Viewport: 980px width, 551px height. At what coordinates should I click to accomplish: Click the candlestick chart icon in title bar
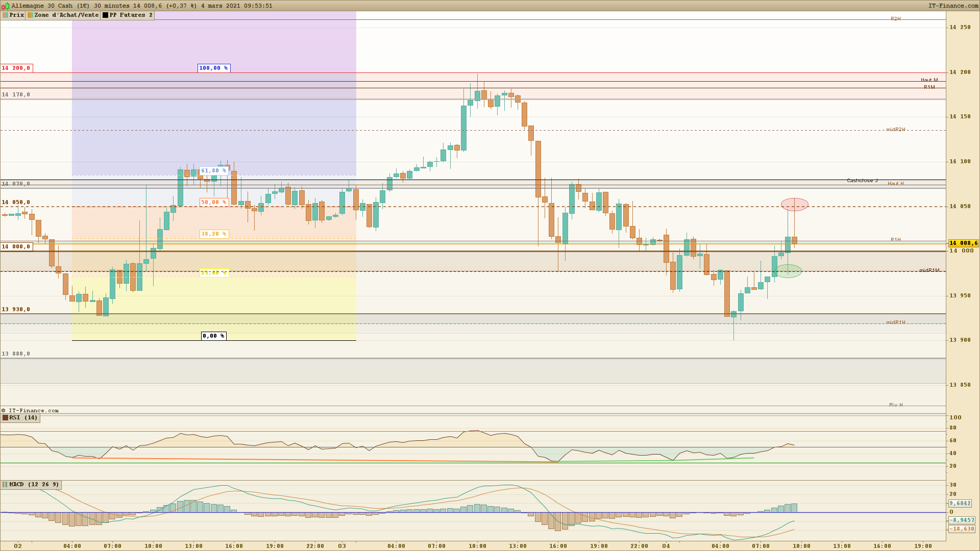(5, 6)
